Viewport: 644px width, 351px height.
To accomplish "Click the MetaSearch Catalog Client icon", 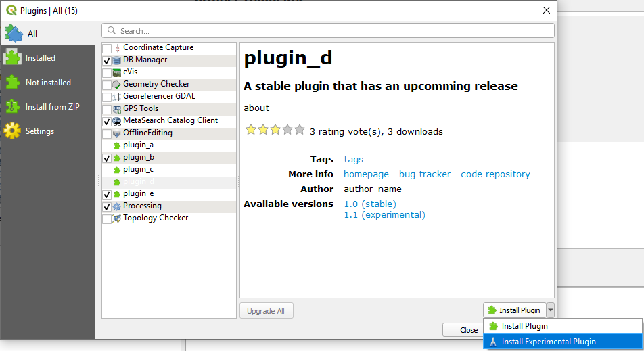I will pos(116,121).
